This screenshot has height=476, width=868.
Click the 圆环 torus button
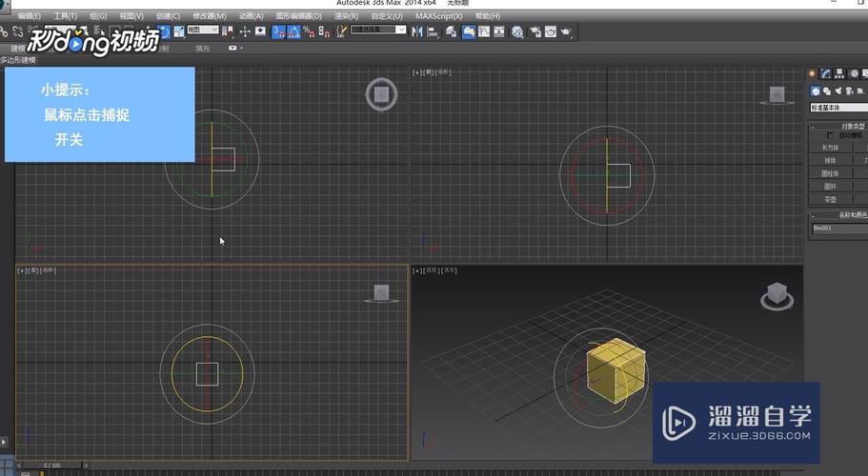tap(830, 187)
